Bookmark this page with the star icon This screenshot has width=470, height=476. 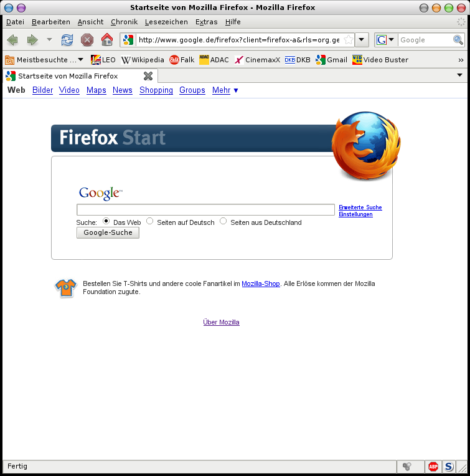tap(349, 40)
